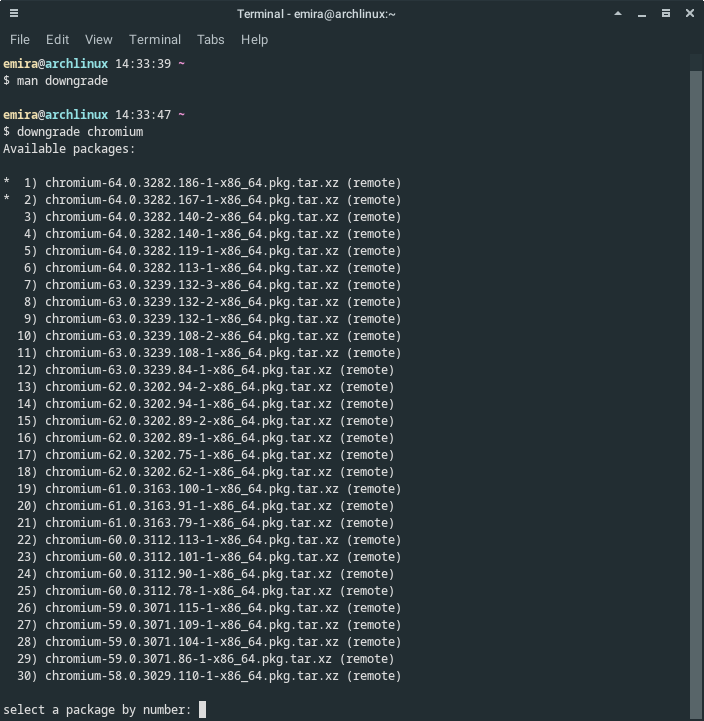Viewport: 704px width, 721px height.
Task: Click package row 8 chromium-63.0.3239.132-2
Action: pos(212,302)
